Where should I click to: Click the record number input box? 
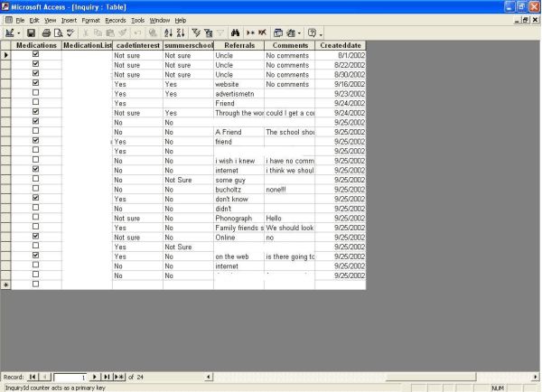[x=70, y=378]
